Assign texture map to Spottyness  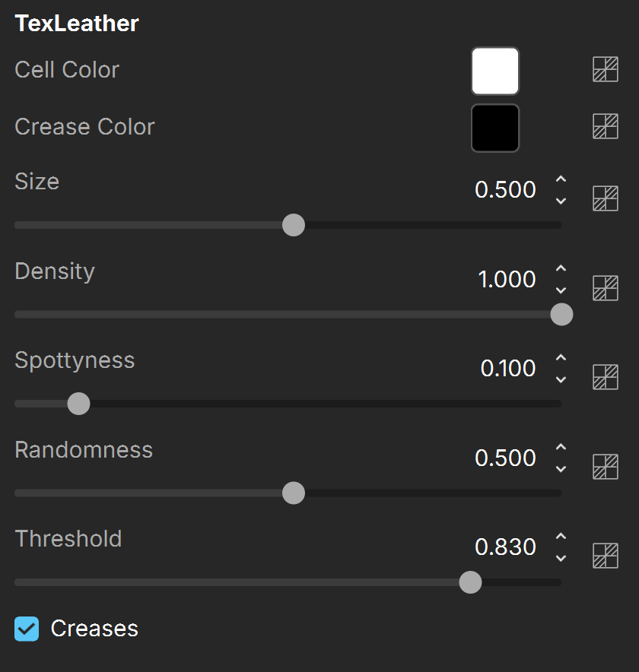pyautogui.click(x=605, y=377)
